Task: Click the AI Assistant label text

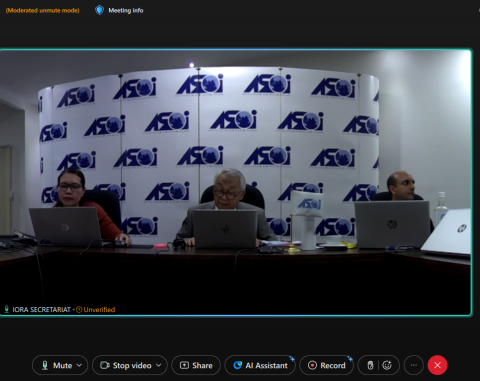Action: click(266, 366)
